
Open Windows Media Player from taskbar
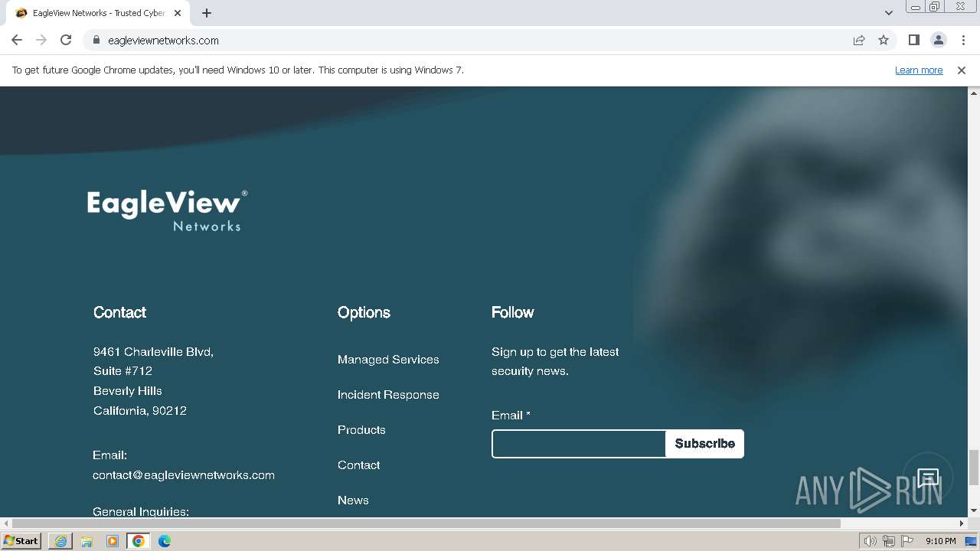coord(113,541)
